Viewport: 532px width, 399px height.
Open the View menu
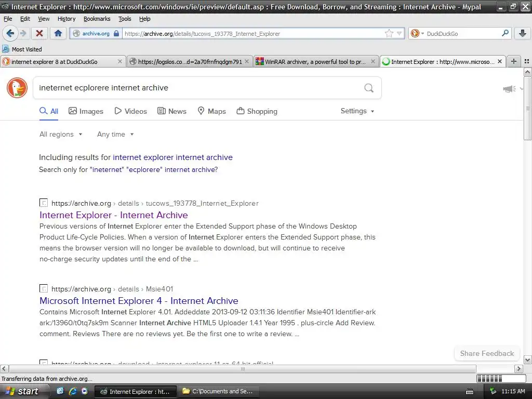pyautogui.click(x=44, y=19)
